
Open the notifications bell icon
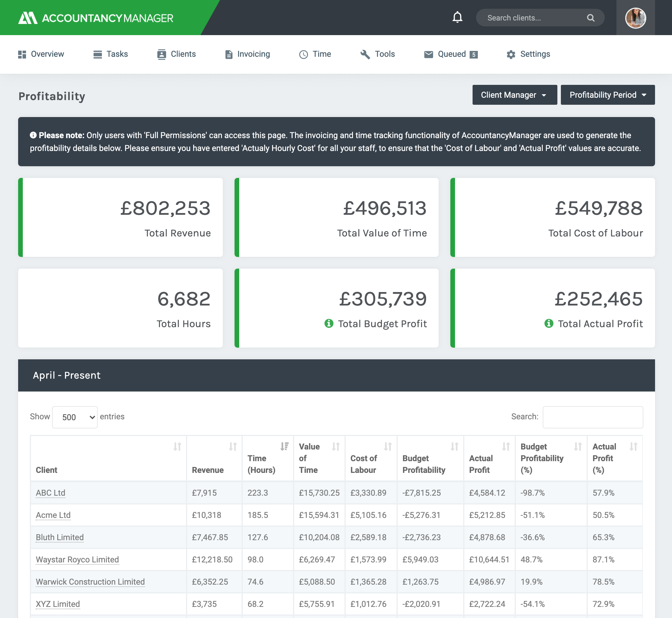coord(457,17)
